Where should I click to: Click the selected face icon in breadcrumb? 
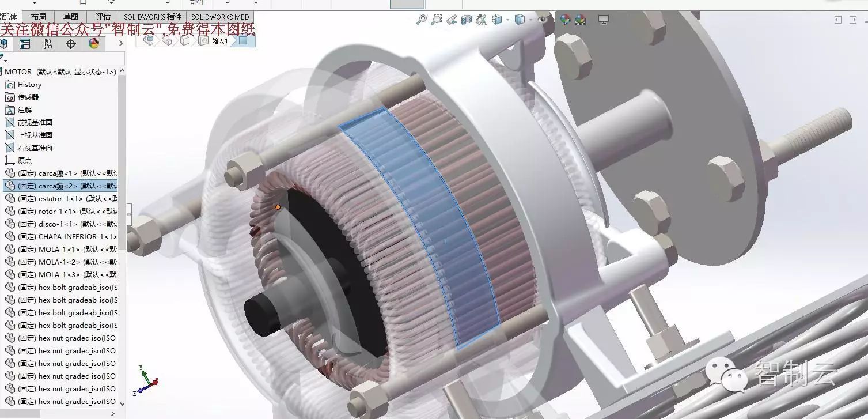[242, 40]
